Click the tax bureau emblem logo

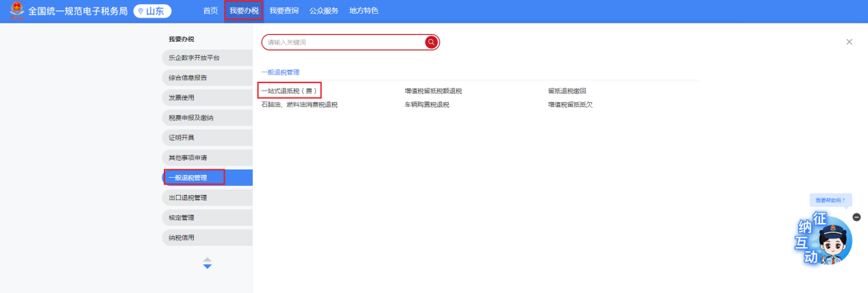(16, 11)
